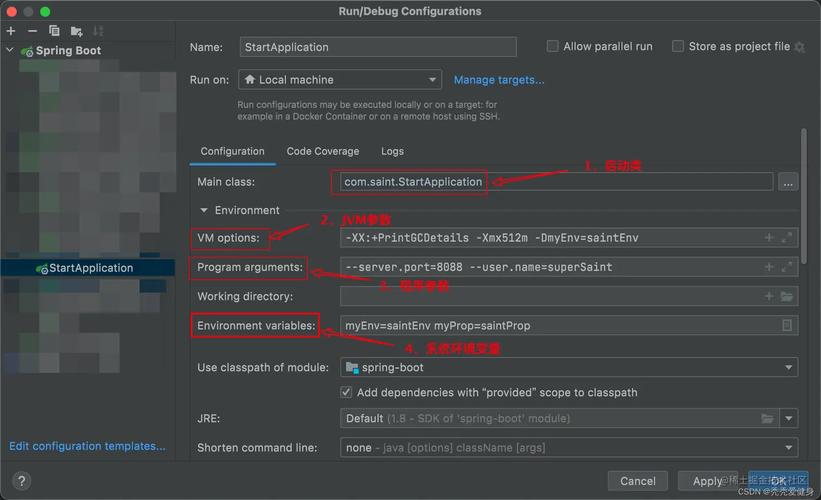Image resolution: width=821 pixels, height=500 pixels.
Task: Click the help question mark button
Action: click(x=21, y=481)
